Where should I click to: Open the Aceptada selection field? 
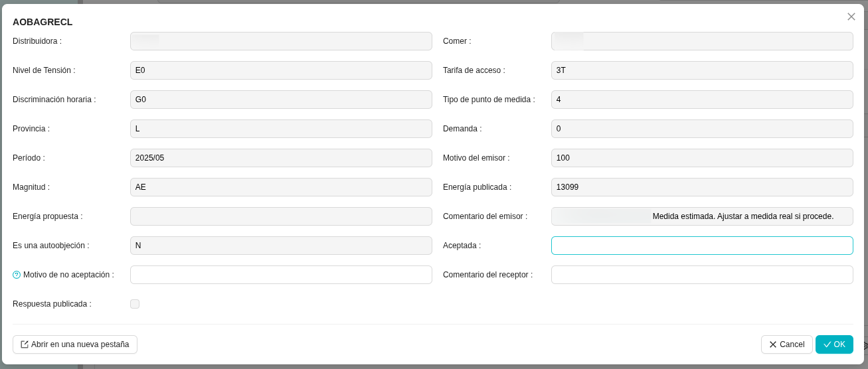(x=701, y=246)
